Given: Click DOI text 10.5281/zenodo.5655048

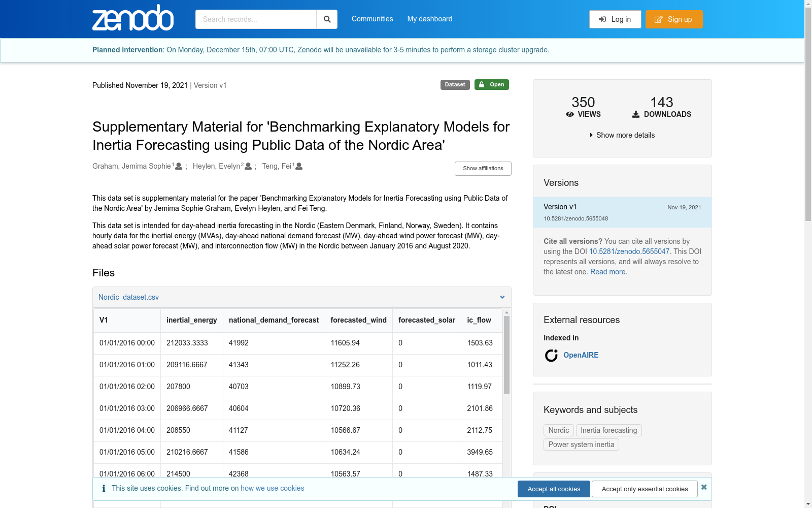Looking at the screenshot, I should click(x=576, y=218).
